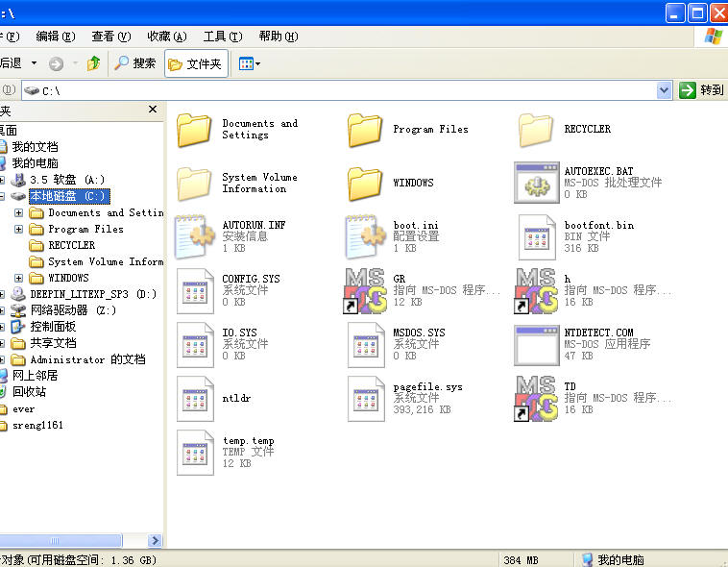The image size is (728, 567).
Task: Click the AUTOEXEC.BAT file name text
Action: (x=598, y=171)
